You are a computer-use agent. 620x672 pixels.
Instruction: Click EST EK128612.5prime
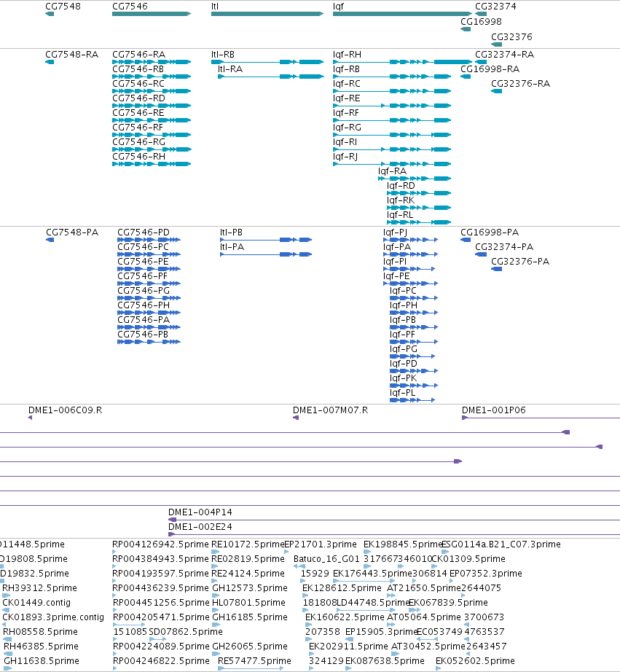(x=342, y=588)
